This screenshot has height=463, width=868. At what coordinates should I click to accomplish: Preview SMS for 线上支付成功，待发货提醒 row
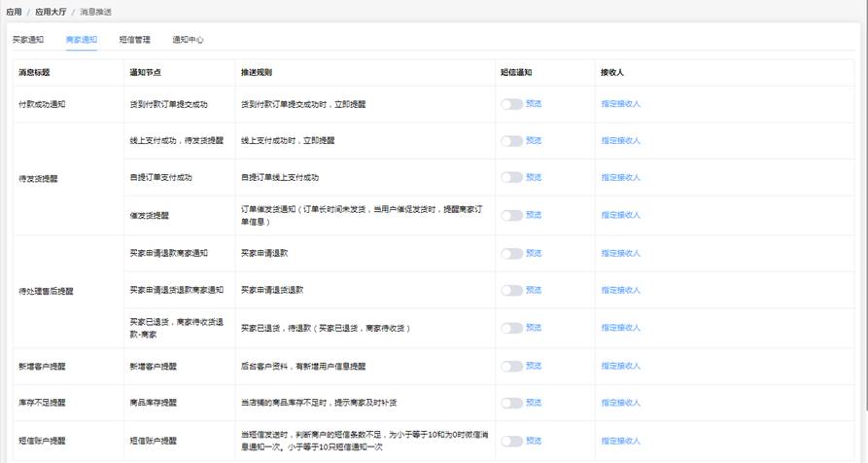point(534,141)
